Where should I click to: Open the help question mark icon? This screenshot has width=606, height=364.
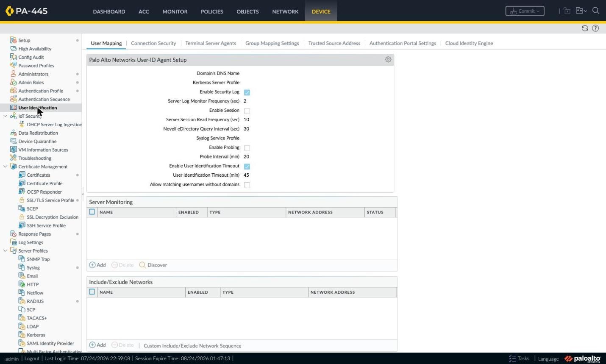click(x=595, y=28)
